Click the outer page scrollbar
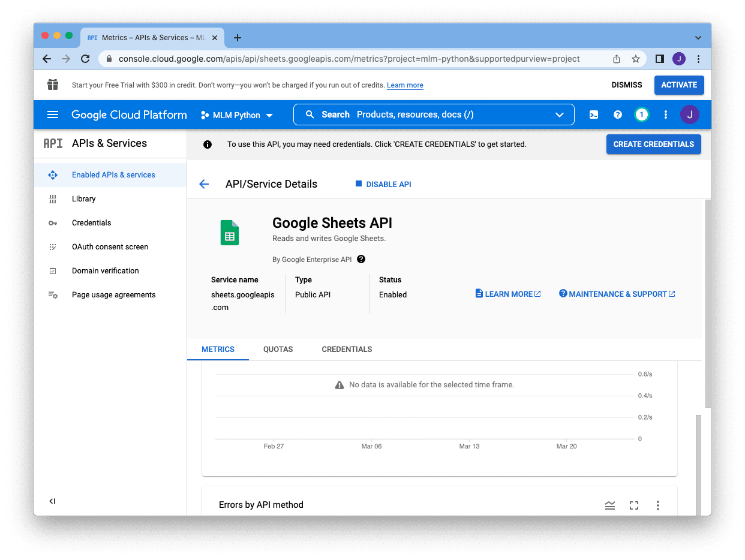This screenshot has height=560, width=745. coord(708,303)
